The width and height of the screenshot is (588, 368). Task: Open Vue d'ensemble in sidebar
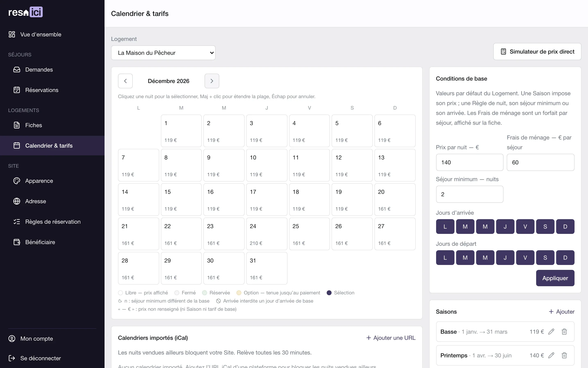[x=52, y=34]
